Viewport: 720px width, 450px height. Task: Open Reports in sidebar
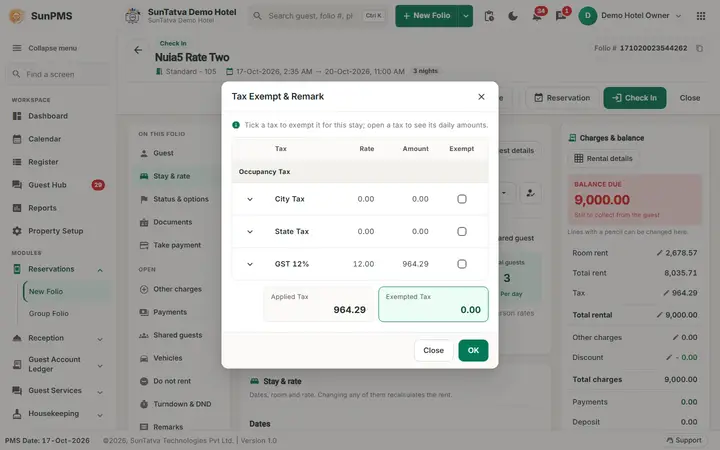click(42, 208)
